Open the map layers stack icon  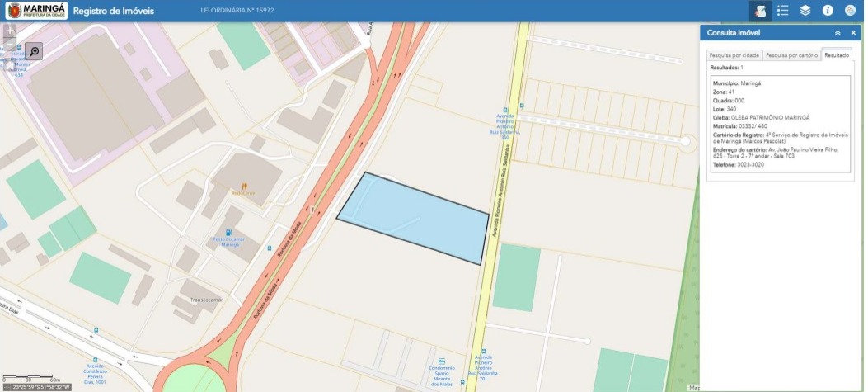[805, 11]
